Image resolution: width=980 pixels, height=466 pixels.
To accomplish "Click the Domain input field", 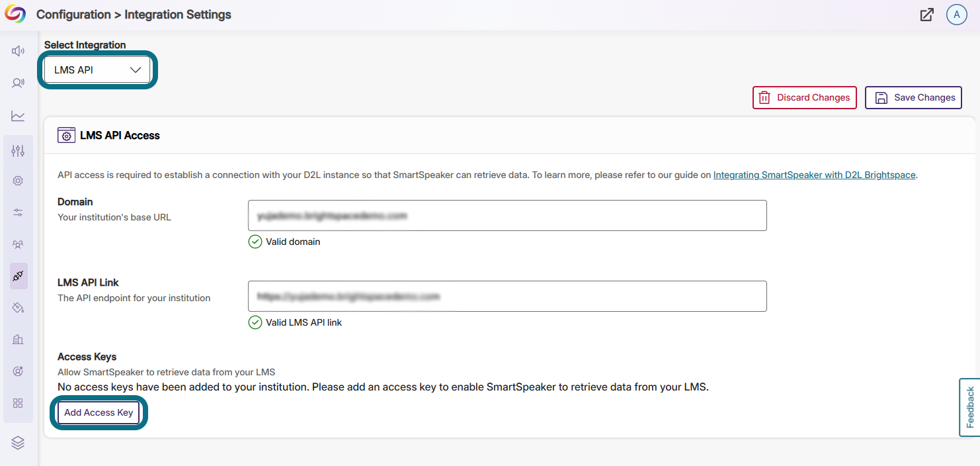I will (507, 215).
